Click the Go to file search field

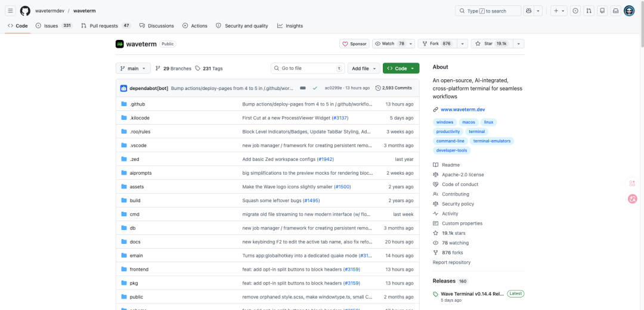(308, 69)
